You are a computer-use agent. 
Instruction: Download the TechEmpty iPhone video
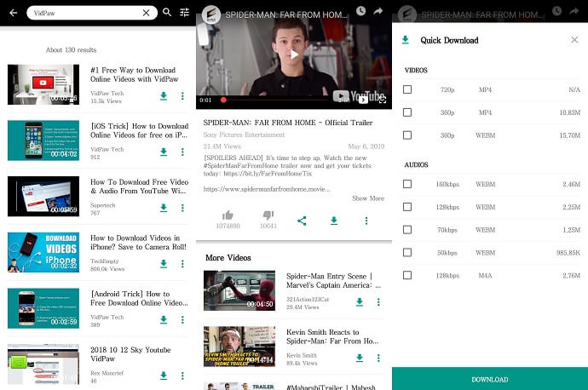pyautogui.click(x=163, y=264)
